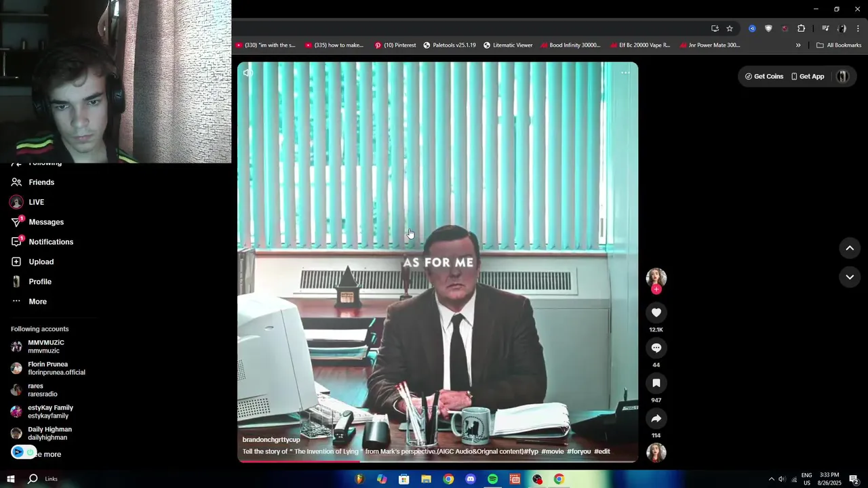The width and height of the screenshot is (868, 488).
Task: Open the brandonchgrttycup username link
Action: point(271,440)
